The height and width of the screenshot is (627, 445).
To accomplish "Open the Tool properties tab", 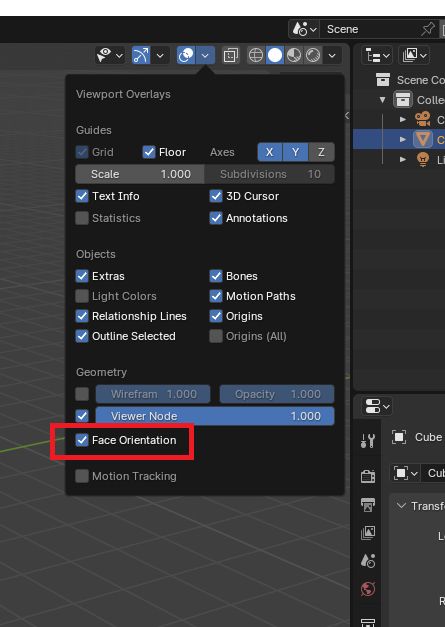I will (x=368, y=440).
